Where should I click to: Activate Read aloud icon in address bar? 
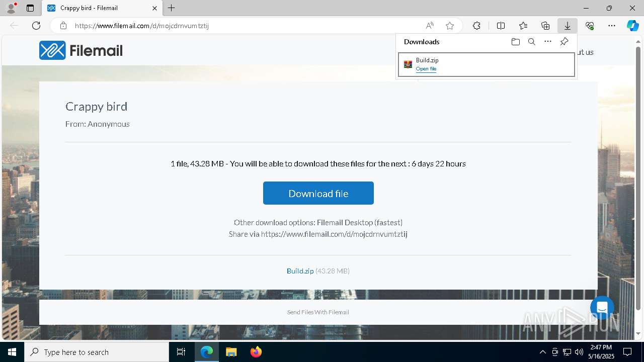[430, 26]
